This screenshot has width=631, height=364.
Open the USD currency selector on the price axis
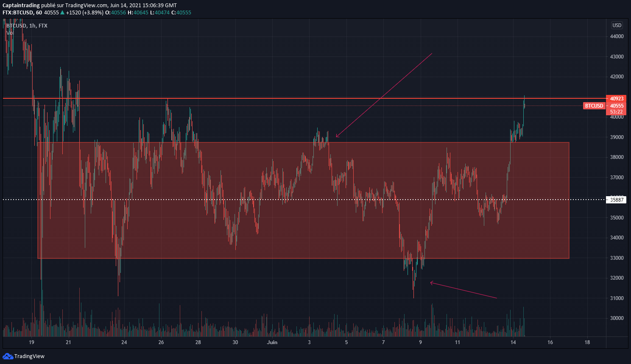[x=617, y=25]
